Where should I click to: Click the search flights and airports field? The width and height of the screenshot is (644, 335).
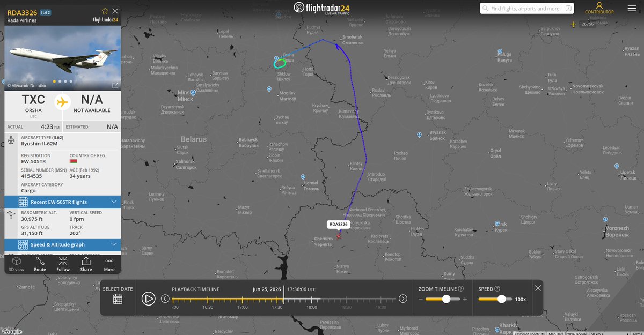point(526,9)
